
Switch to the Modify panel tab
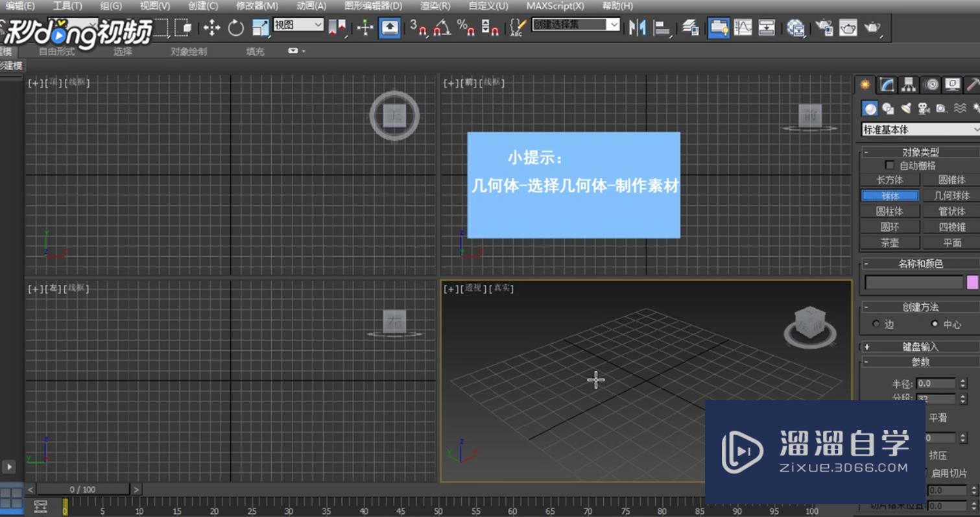(x=887, y=84)
